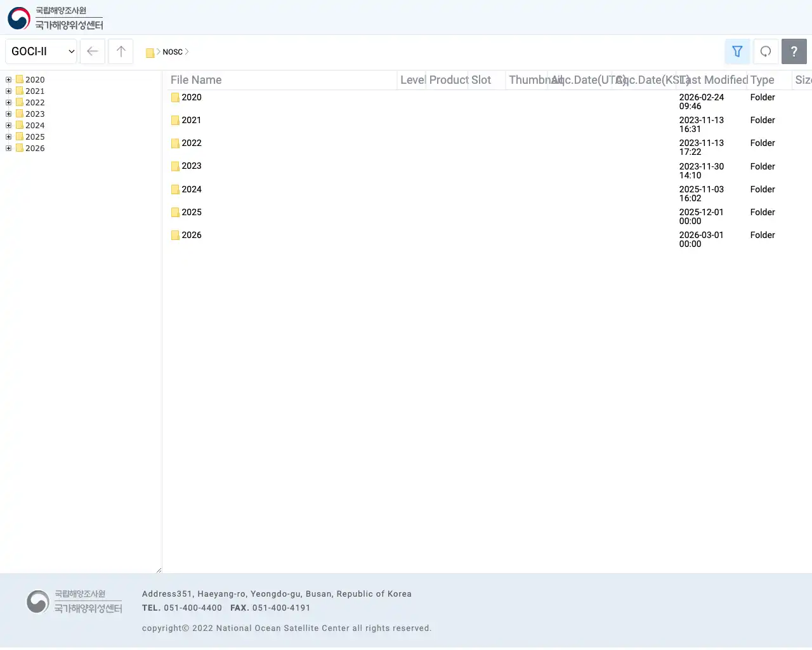Select the 2025 folder row
This screenshot has width=812, height=650.
[192, 212]
